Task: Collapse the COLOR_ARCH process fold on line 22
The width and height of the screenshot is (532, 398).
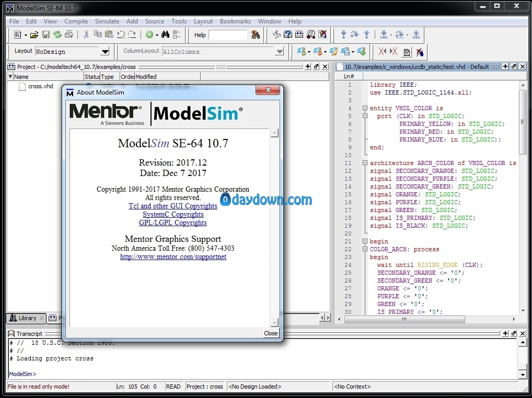Action: pos(365,249)
